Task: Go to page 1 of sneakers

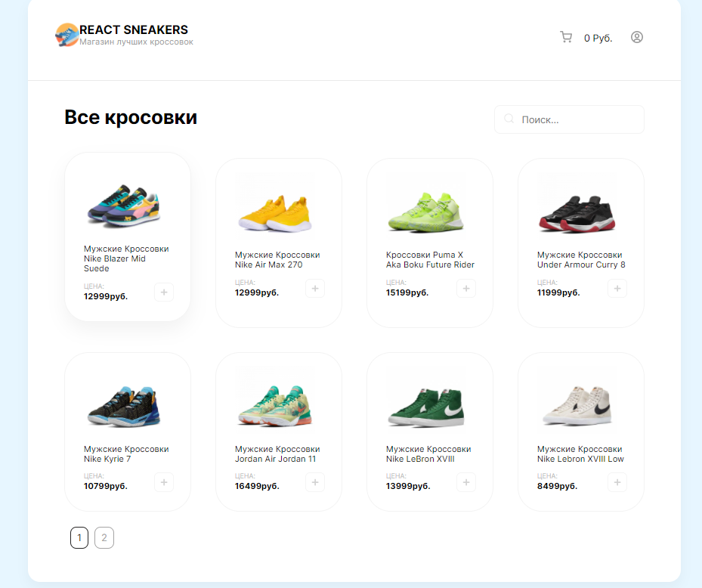Action: 79,538
